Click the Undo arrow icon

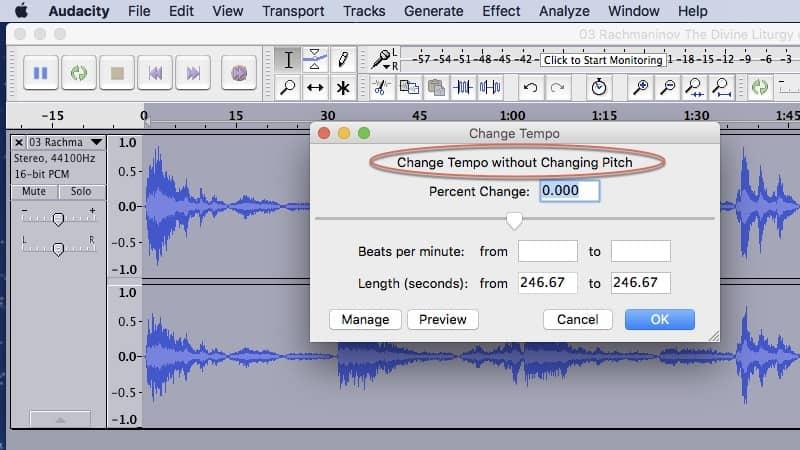(x=531, y=87)
